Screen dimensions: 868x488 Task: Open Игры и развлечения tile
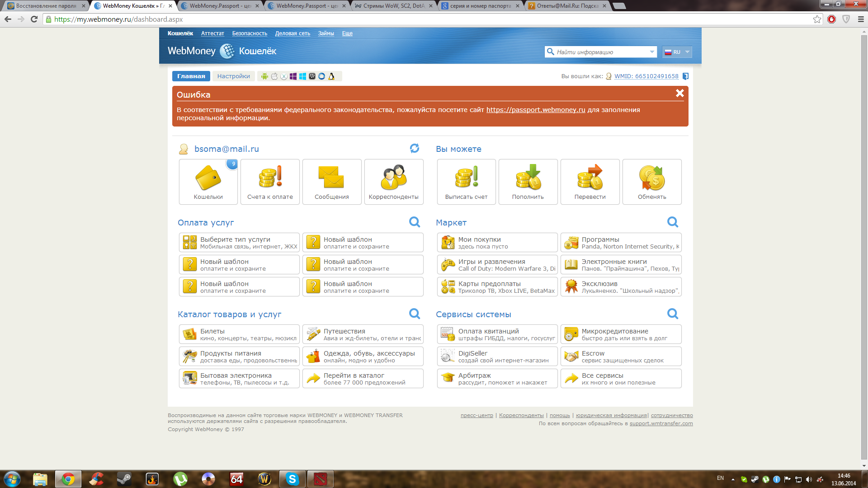(497, 265)
